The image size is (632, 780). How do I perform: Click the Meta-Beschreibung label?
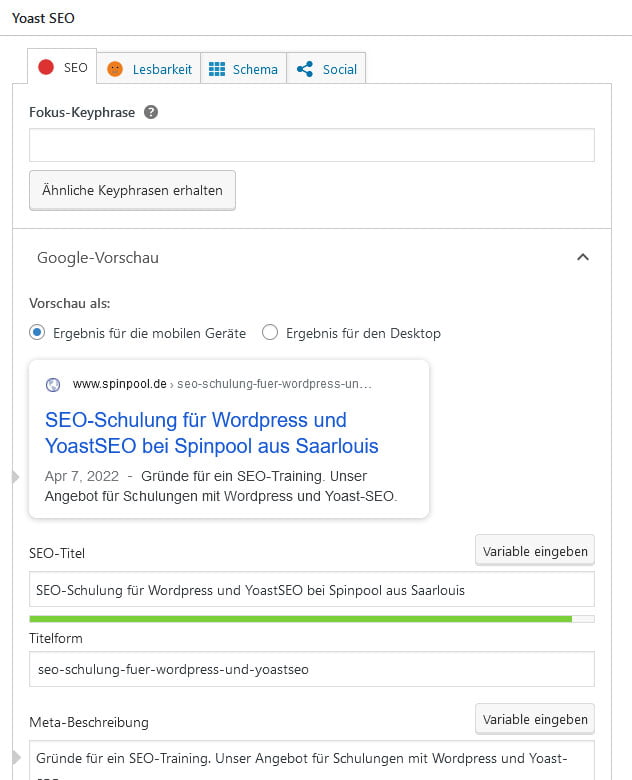[x=89, y=722]
